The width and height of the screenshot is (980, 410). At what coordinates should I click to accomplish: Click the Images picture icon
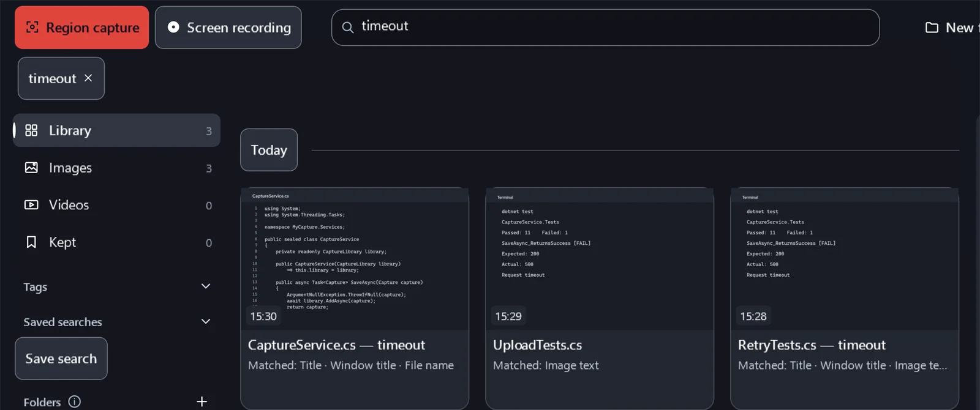[x=31, y=168]
